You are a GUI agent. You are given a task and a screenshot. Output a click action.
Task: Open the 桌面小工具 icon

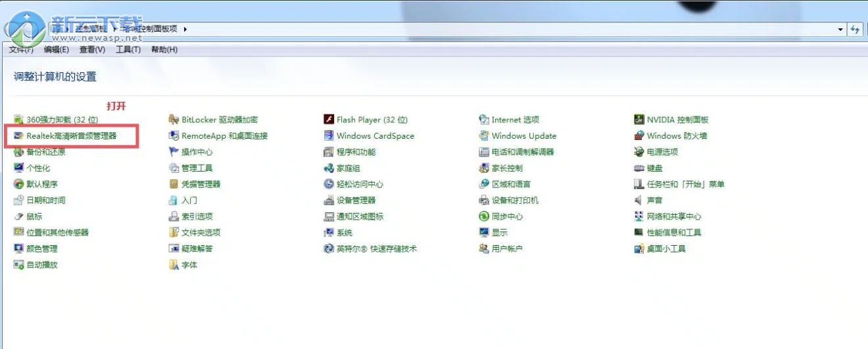639,248
